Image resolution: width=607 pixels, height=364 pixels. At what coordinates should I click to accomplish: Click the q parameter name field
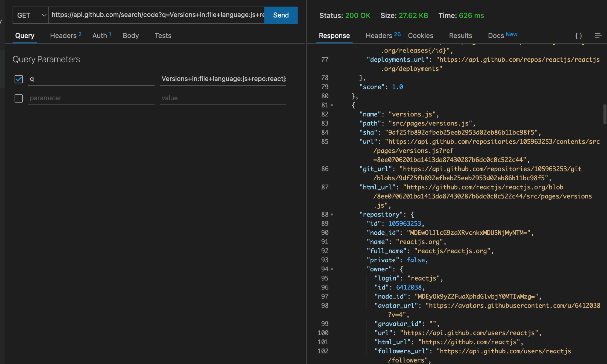[91, 79]
